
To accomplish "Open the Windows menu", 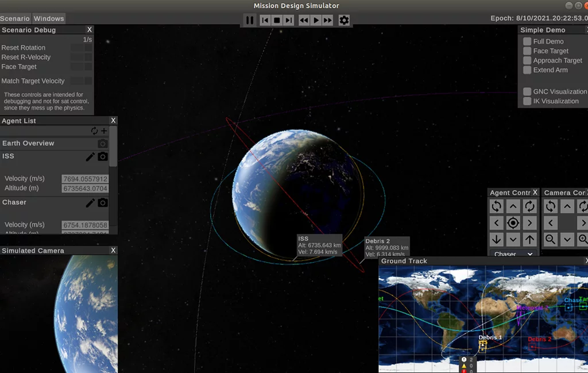I will (49, 19).
